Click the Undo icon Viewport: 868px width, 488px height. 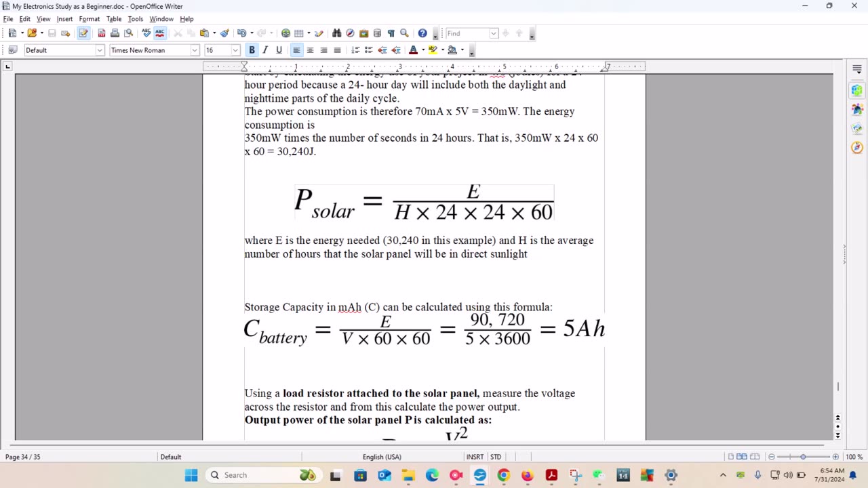click(x=241, y=33)
